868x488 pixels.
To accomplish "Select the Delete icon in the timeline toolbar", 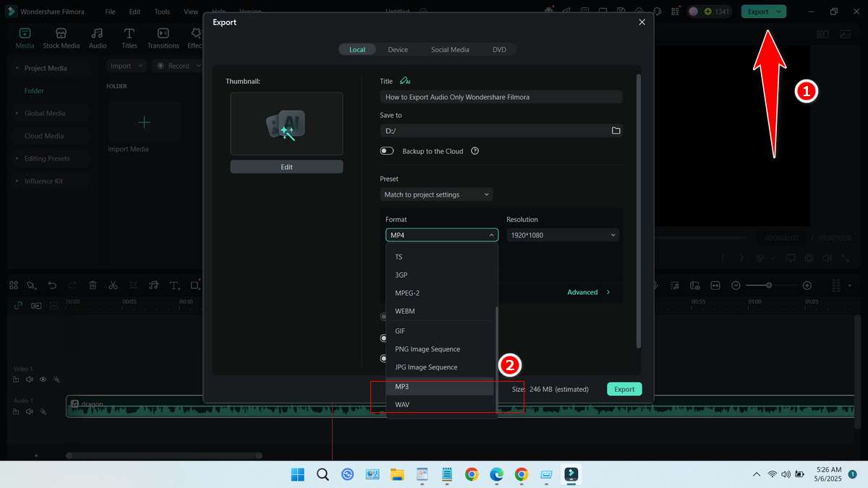I will (x=93, y=285).
